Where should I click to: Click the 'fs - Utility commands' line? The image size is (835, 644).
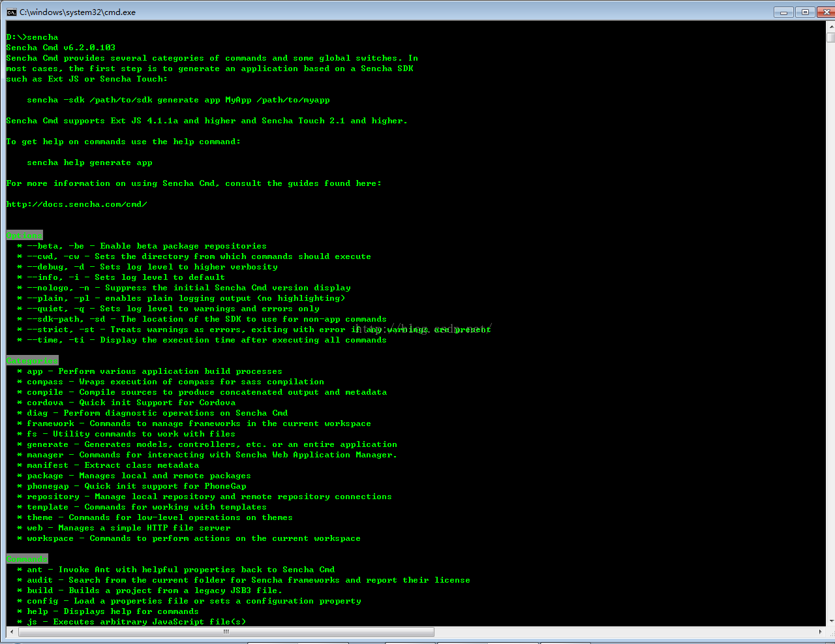coord(126,434)
